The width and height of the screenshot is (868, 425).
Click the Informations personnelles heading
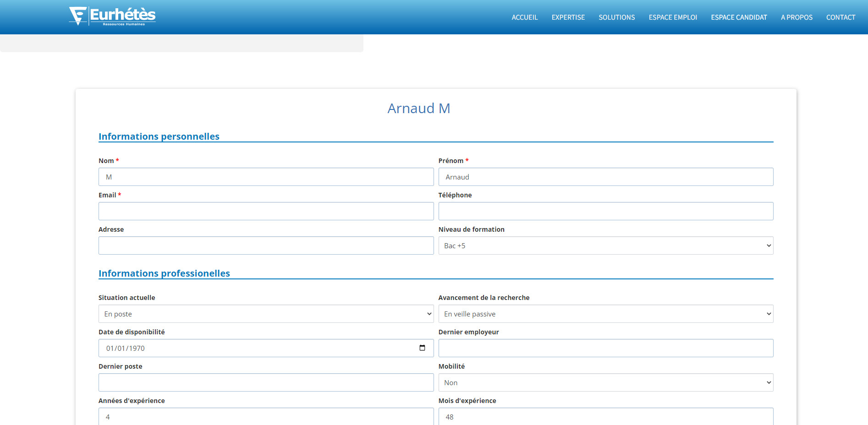pyautogui.click(x=159, y=136)
